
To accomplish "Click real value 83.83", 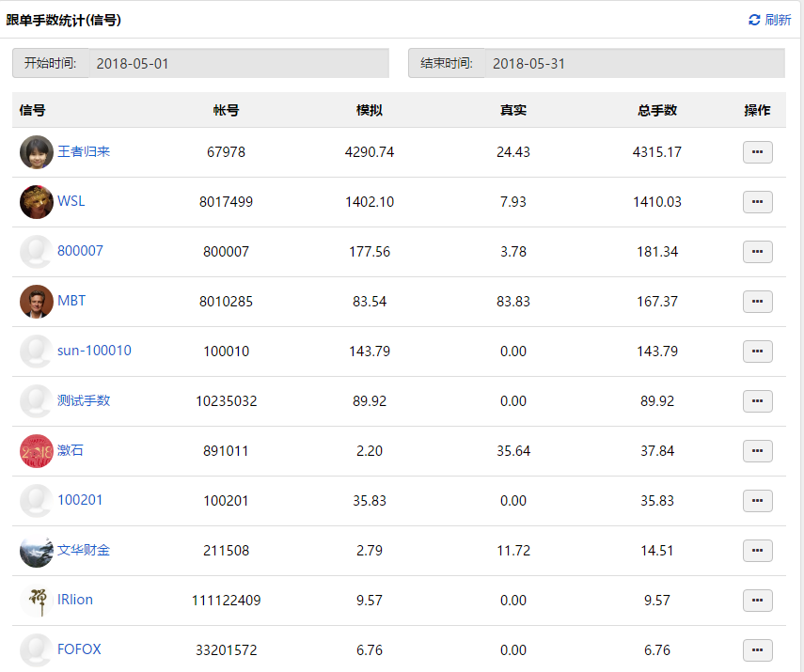I will tap(513, 302).
